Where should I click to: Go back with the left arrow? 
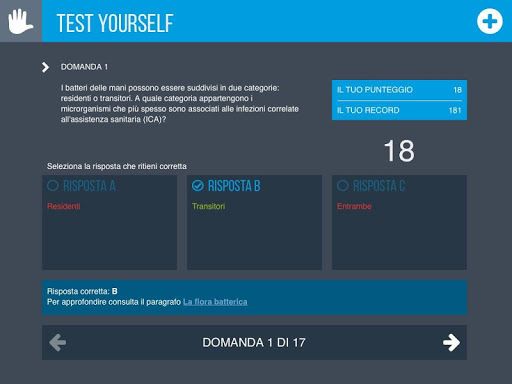click(58, 342)
